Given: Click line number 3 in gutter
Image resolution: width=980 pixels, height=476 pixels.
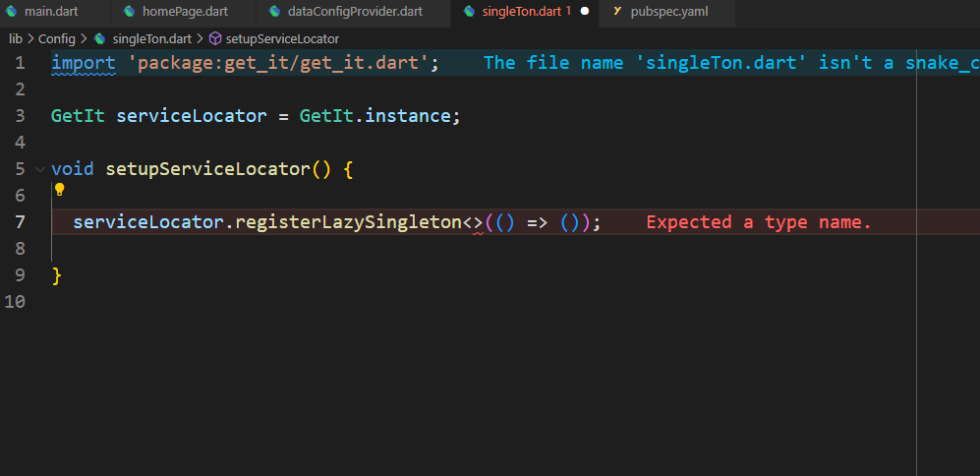Looking at the screenshot, I should pos(20,116).
